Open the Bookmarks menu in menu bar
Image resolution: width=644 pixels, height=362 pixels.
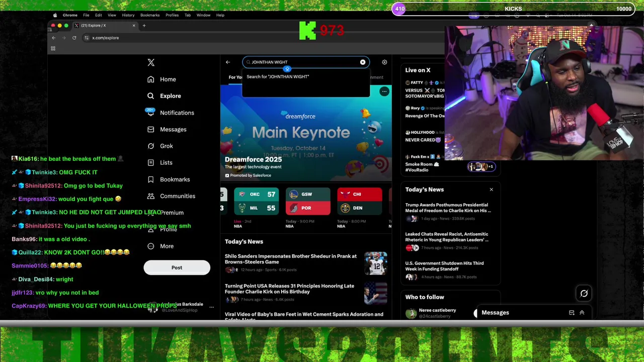click(150, 15)
